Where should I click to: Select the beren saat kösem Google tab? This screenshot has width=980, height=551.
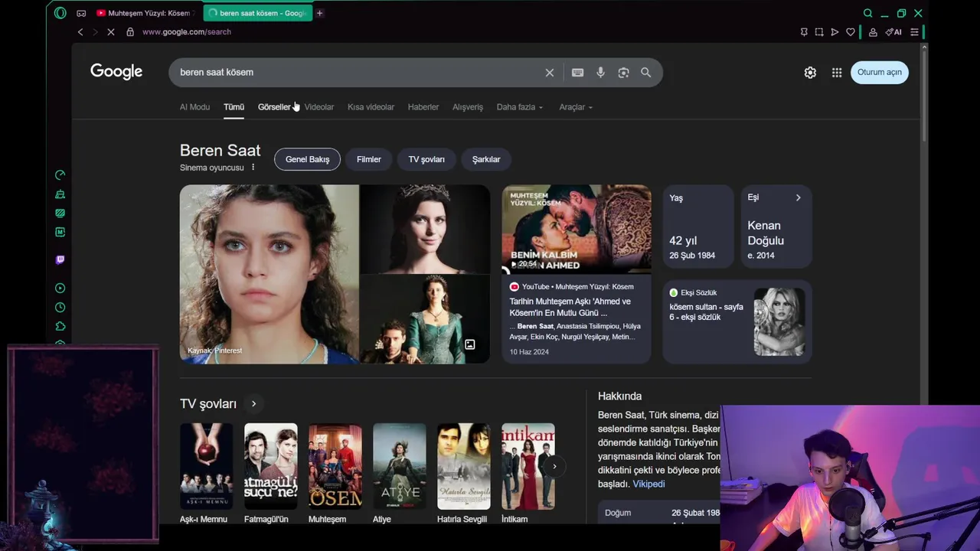point(257,13)
